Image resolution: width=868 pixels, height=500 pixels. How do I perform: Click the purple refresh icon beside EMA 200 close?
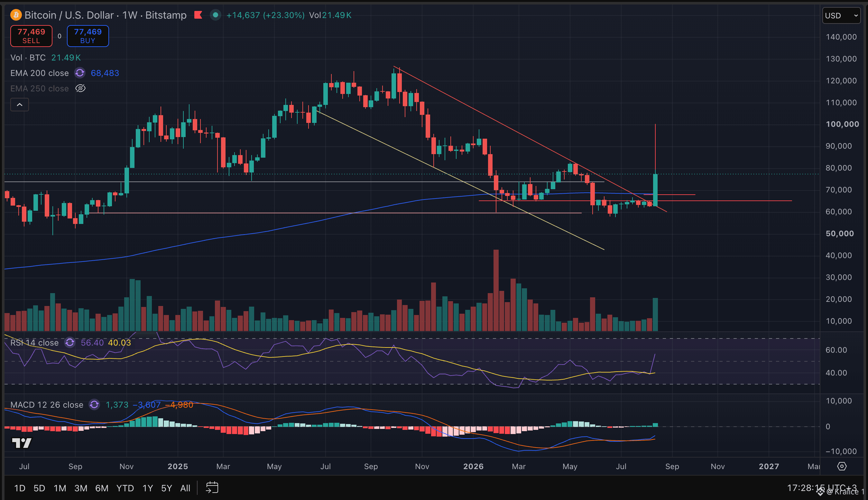80,73
